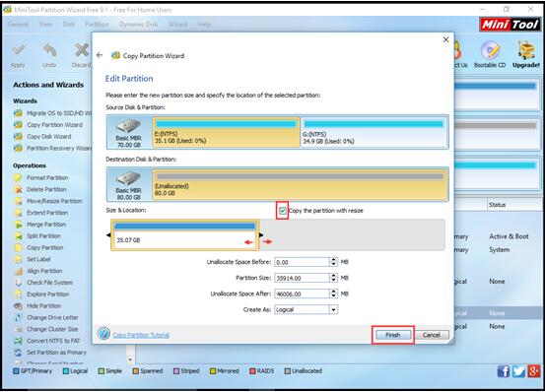Click the Set Label icon
The image size is (545, 392).
18,259
